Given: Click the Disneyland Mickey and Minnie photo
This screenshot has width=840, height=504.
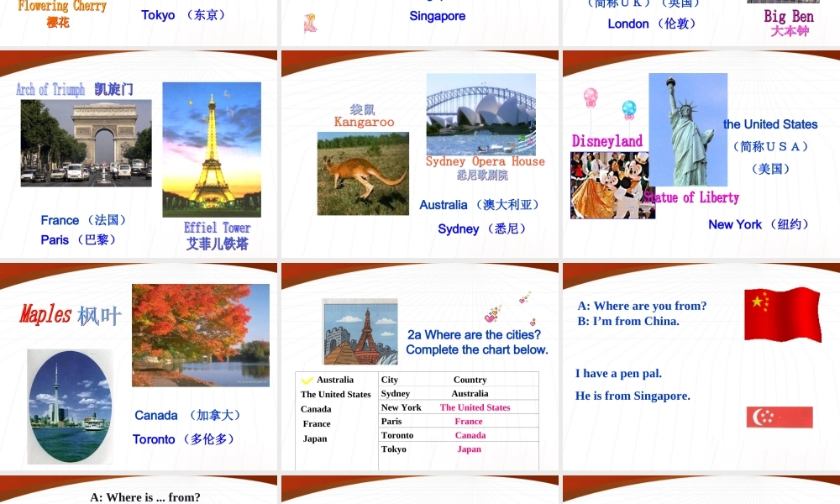Looking at the screenshot, I should 612,186.
